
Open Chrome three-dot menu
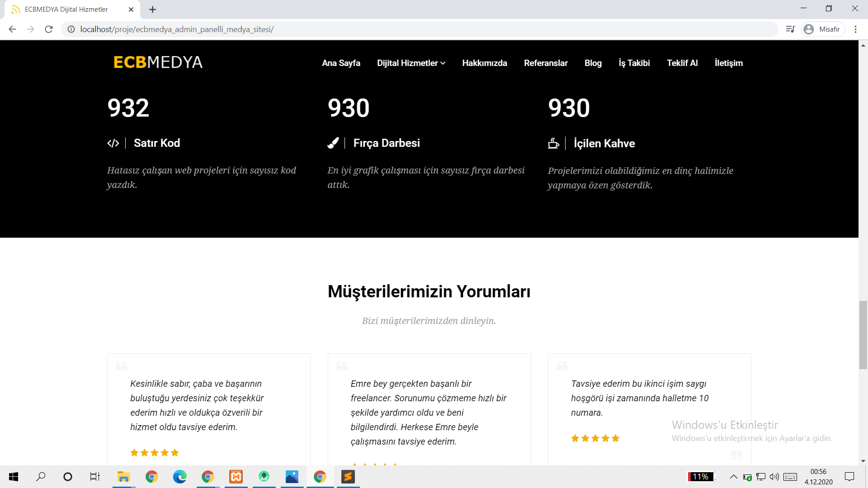tap(855, 29)
